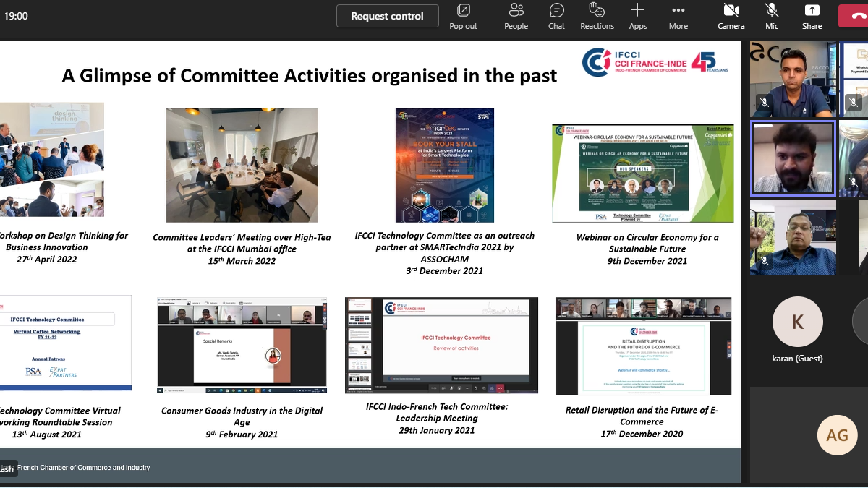Click the muted mic icon on top video tile
Screen dimensions: 868x488
pyautogui.click(x=764, y=103)
